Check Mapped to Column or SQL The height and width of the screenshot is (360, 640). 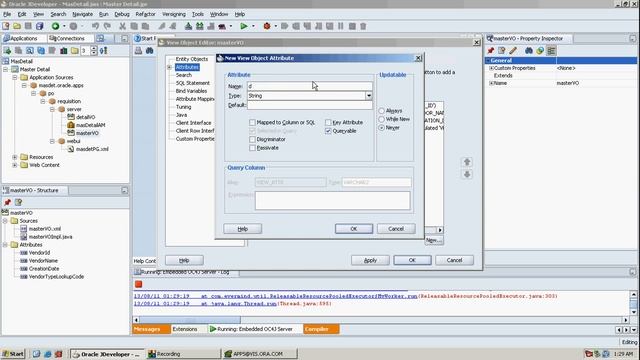pos(252,122)
